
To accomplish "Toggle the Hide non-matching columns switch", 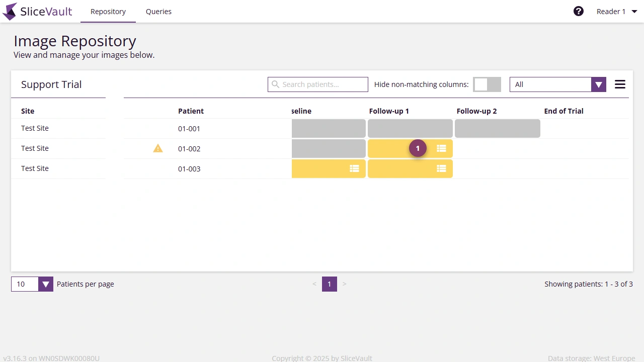I will (487, 84).
